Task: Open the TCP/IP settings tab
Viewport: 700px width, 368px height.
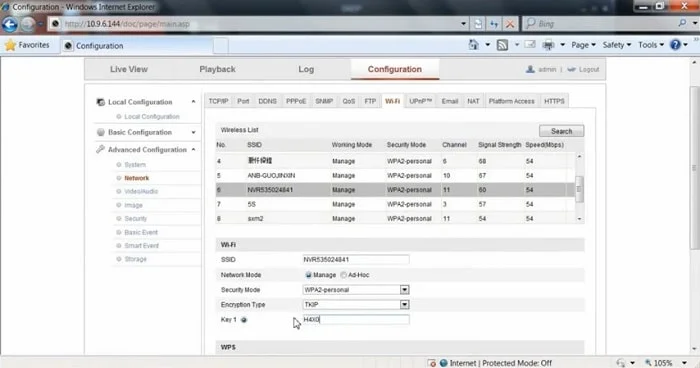Action: click(218, 101)
